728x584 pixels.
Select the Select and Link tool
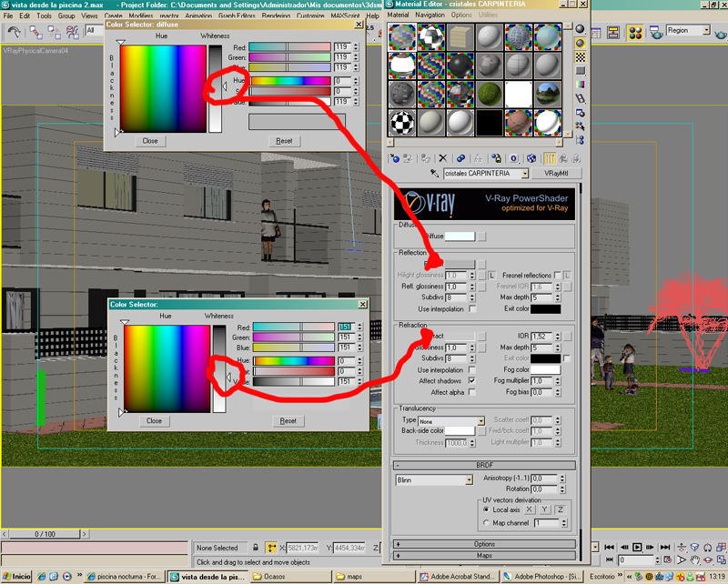click(x=35, y=32)
